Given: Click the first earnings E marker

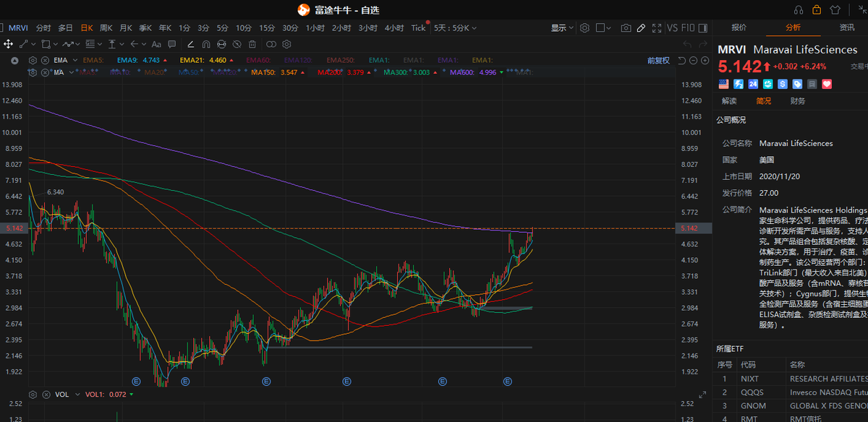Looking at the screenshot, I should click(135, 380).
